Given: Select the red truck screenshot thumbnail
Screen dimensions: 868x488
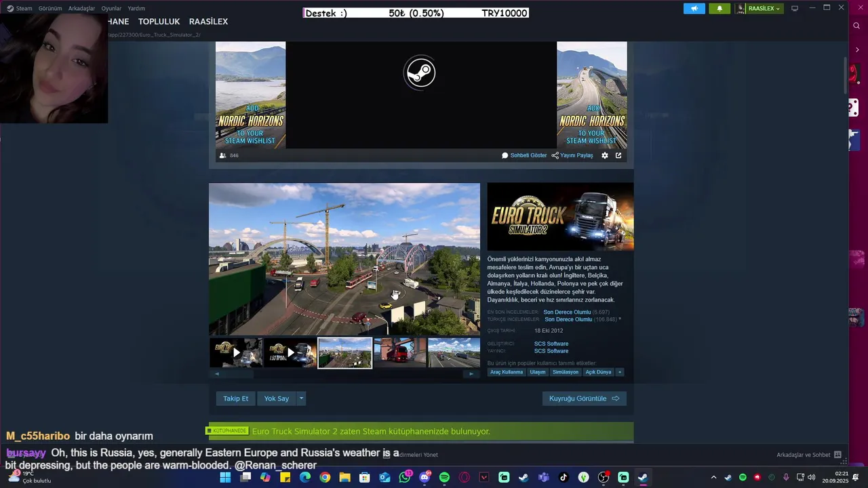Looking at the screenshot, I should (x=400, y=352).
